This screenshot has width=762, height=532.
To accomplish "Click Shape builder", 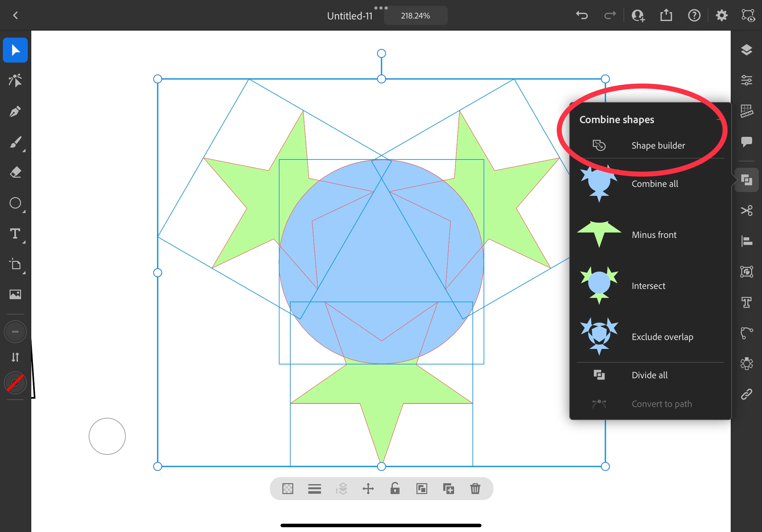I will 658,146.
